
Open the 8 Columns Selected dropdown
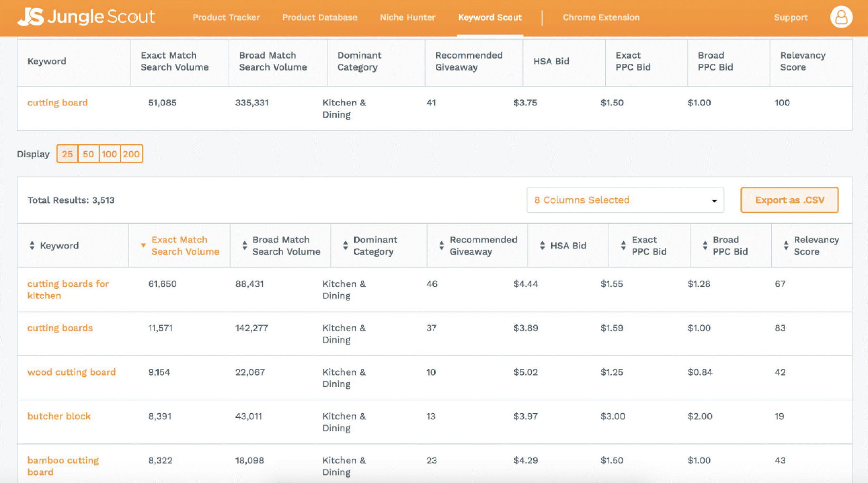coord(625,200)
